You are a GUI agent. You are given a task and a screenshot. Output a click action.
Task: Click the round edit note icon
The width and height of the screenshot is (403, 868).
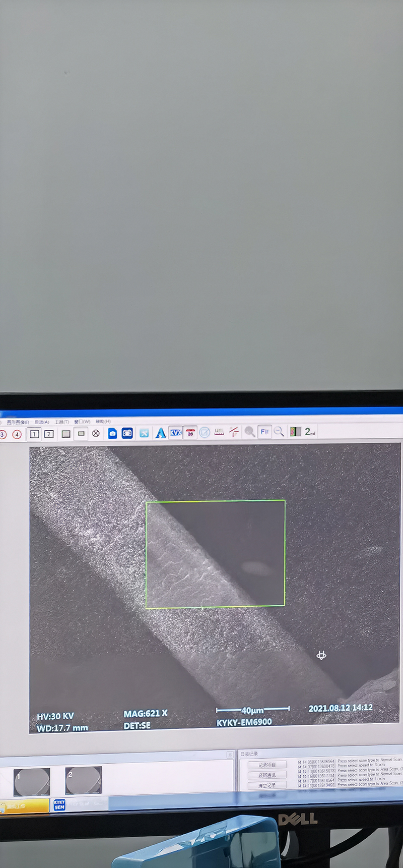click(205, 432)
